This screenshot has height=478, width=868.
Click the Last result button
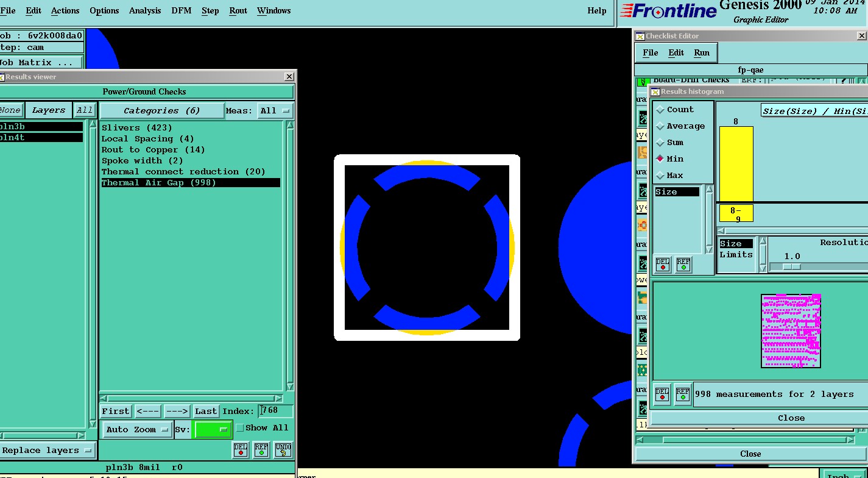point(206,411)
